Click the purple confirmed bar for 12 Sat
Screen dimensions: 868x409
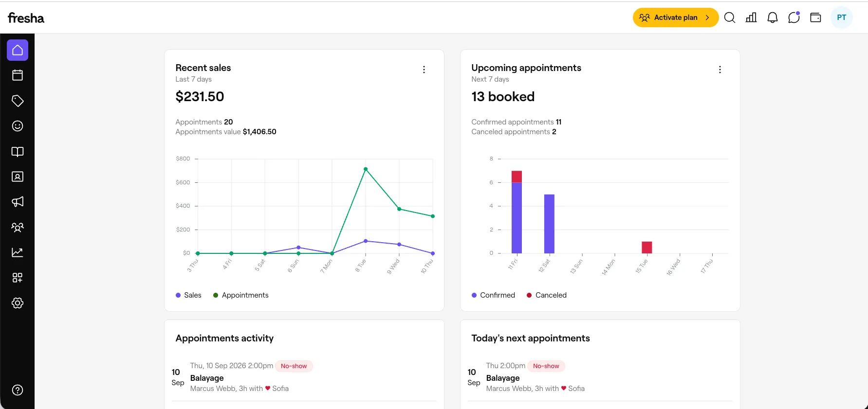point(549,224)
